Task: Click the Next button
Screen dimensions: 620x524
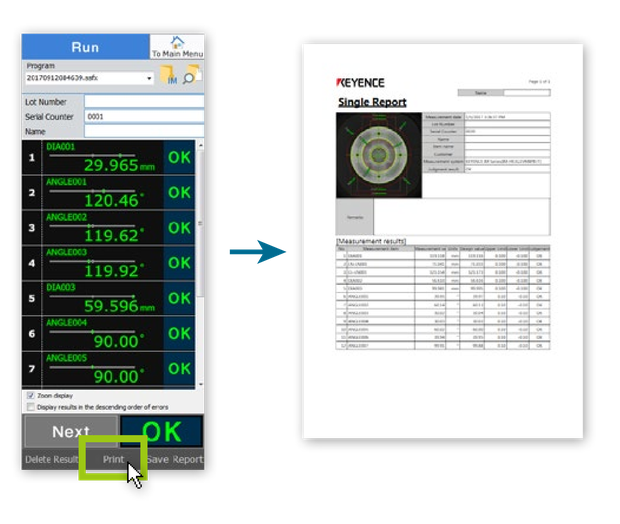Action: tap(71, 431)
